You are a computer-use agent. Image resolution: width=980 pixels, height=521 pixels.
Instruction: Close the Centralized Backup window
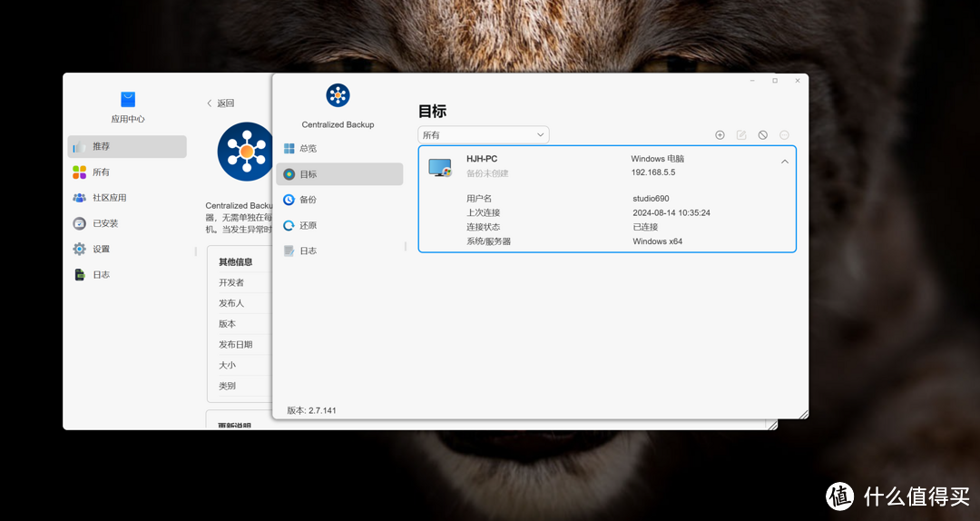[x=798, y=81]
